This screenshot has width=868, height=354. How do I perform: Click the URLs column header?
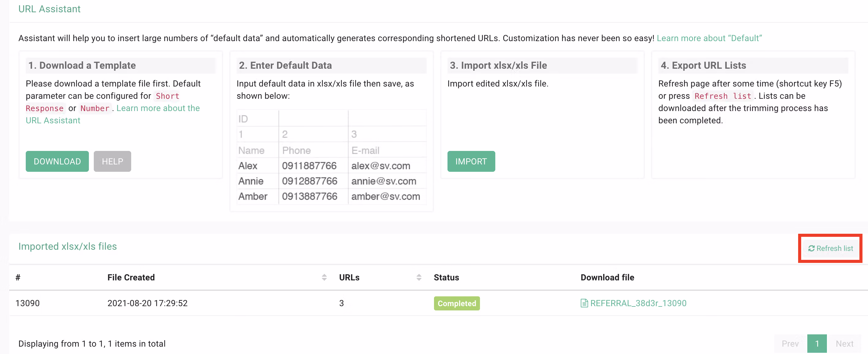pos(349,277)
